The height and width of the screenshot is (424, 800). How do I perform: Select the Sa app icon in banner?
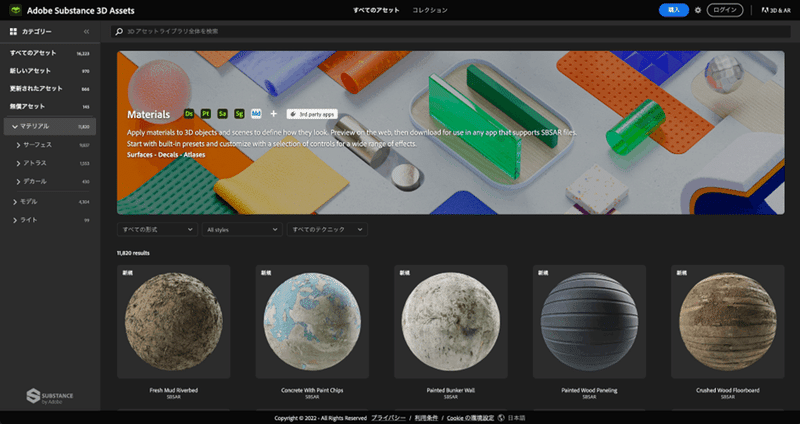(222, 114)
